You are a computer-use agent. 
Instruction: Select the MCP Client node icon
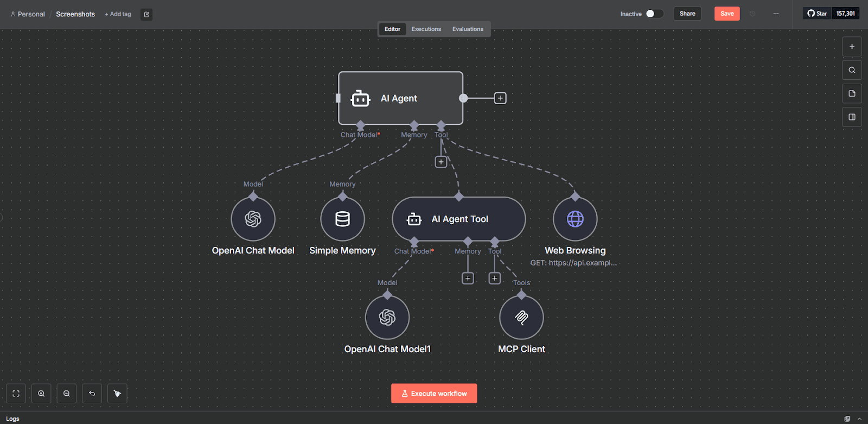(x=521, y=317)
